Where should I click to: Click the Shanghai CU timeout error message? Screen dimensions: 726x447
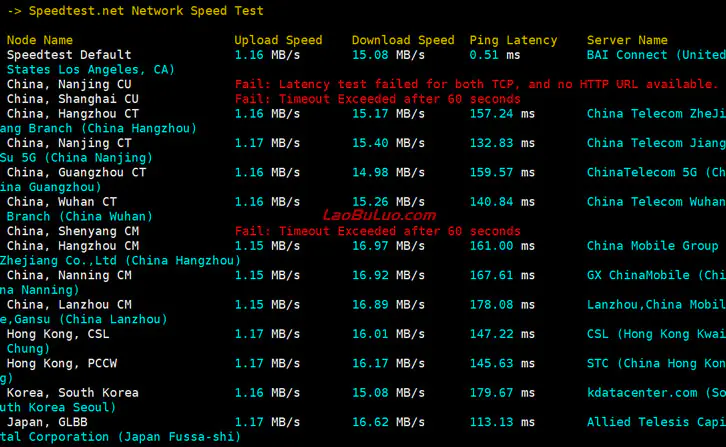377,99
